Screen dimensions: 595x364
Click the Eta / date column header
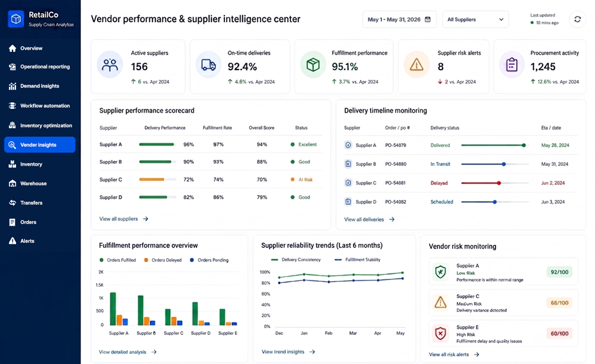[551, 128]
